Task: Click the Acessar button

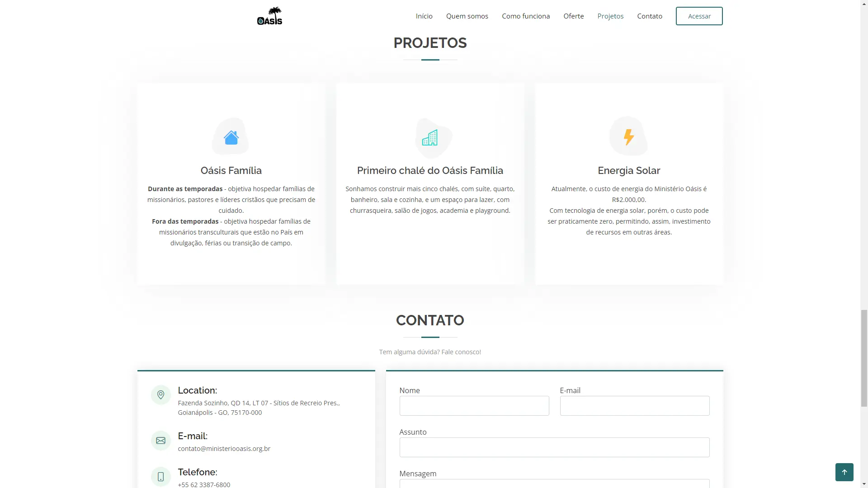Action: 699,16
